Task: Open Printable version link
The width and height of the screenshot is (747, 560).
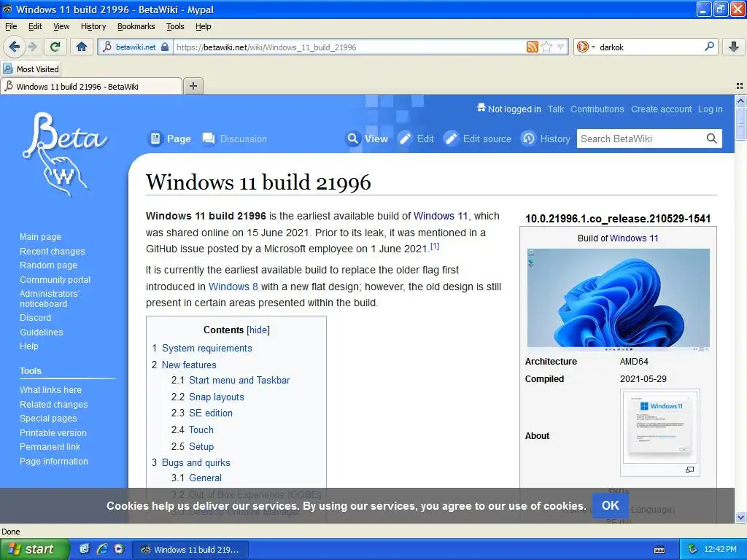Action: point(53,433)
